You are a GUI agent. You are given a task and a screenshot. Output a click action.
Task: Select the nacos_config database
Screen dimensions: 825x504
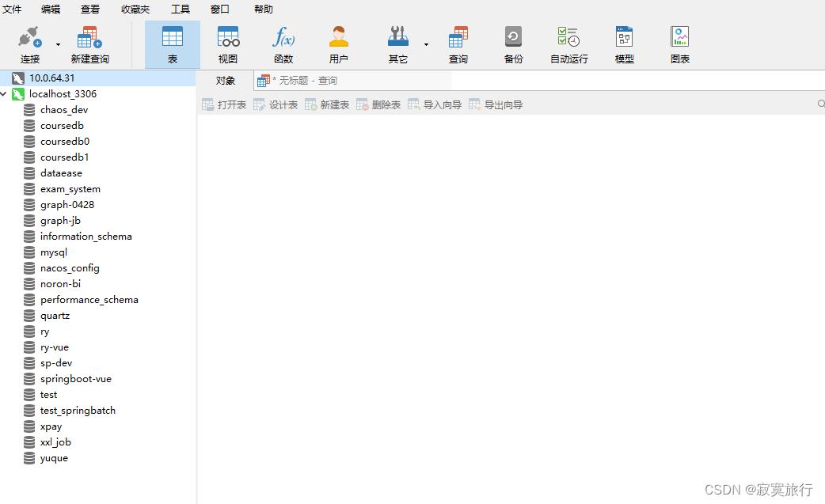pos(70,268)
